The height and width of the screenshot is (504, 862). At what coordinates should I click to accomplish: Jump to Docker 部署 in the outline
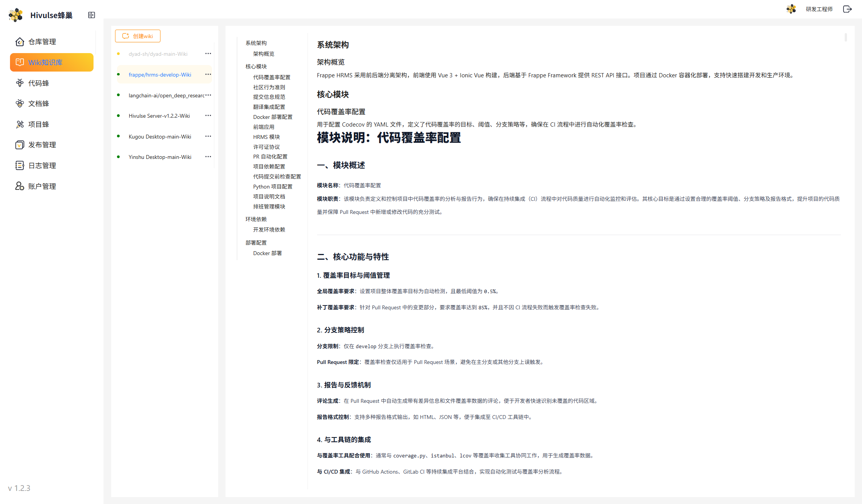[267, 253]
